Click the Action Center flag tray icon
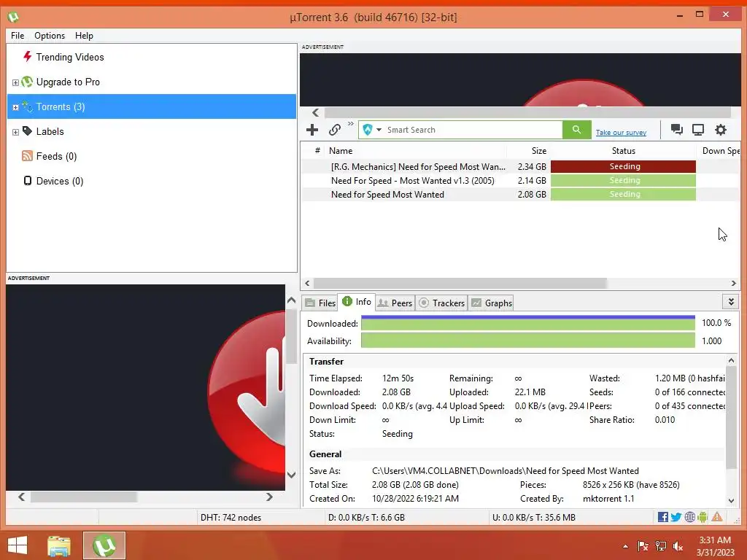This screenshot has width=747, height=560. point(643,546)
